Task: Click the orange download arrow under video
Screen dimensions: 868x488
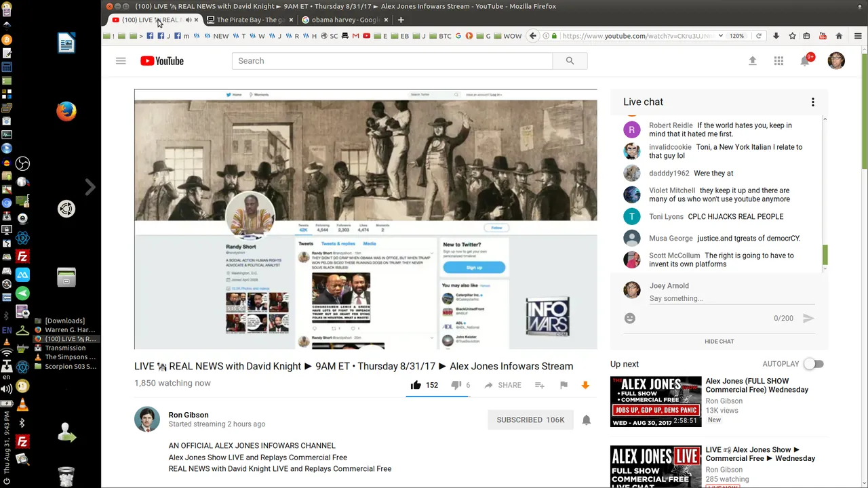Action: (585, 385)
